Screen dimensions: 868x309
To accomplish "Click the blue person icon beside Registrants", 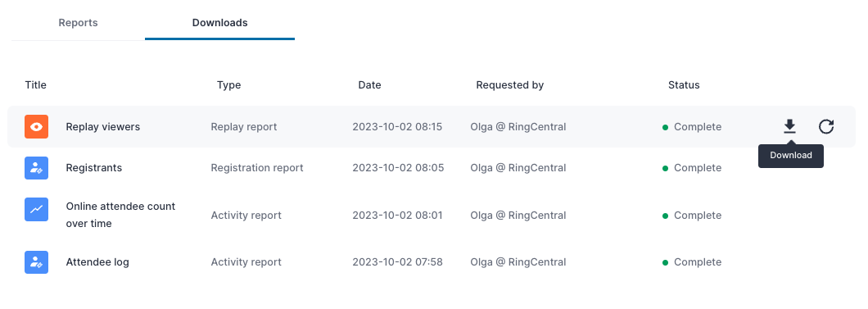I will point(37,168).
